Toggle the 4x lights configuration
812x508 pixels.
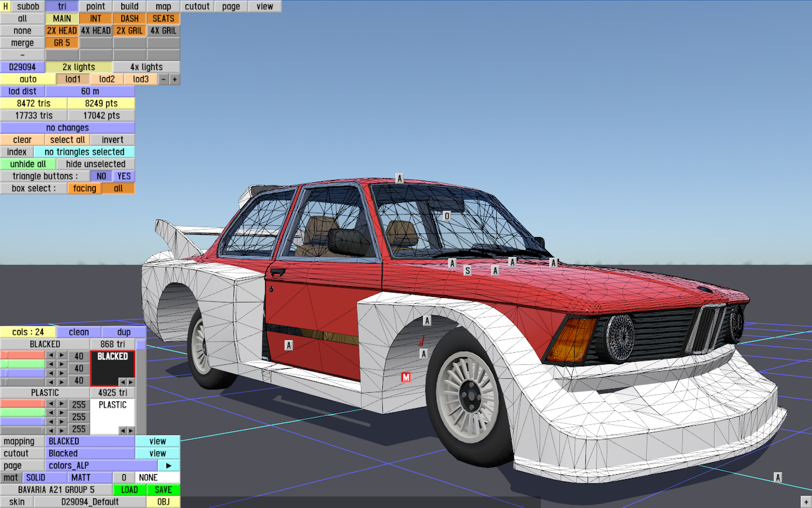[147, 67]
